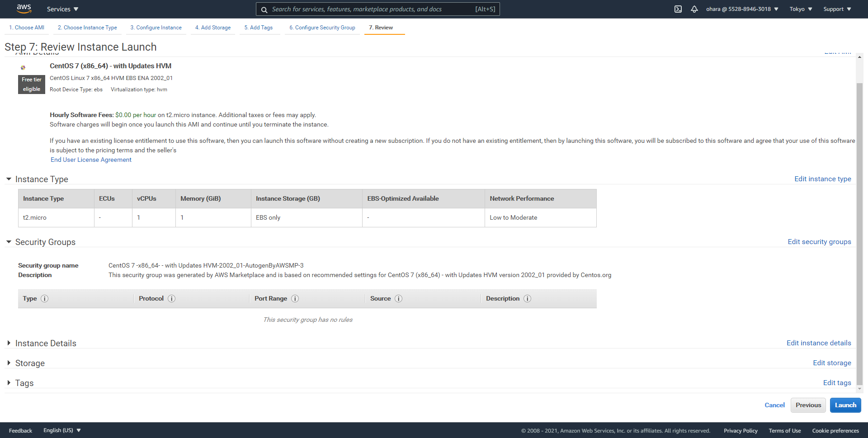Expand the Storage section
The image size is (868, 438).
9,363
